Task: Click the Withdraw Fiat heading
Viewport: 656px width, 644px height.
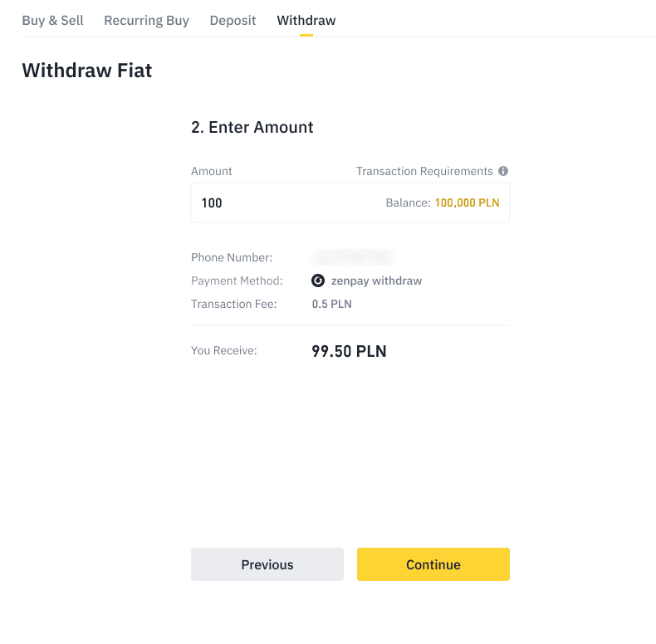Action: pos(87,71)
